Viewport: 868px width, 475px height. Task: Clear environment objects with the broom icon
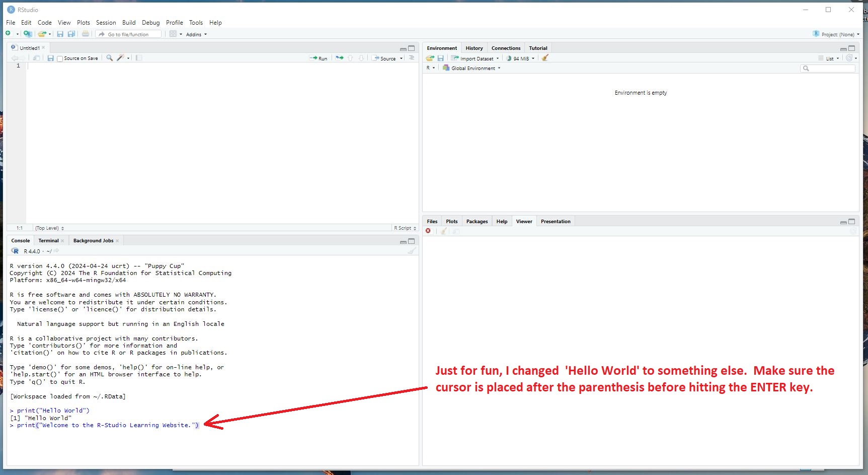(545, 58)
